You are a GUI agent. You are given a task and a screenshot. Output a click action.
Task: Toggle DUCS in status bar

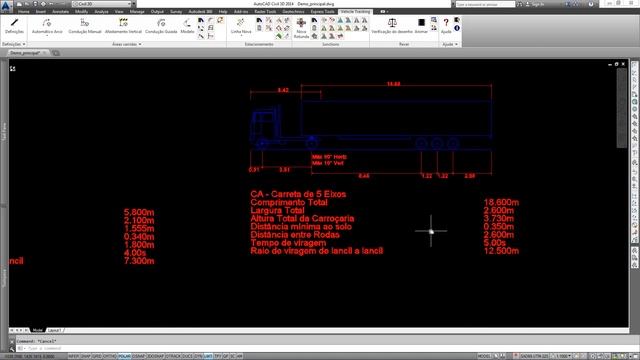187,356
